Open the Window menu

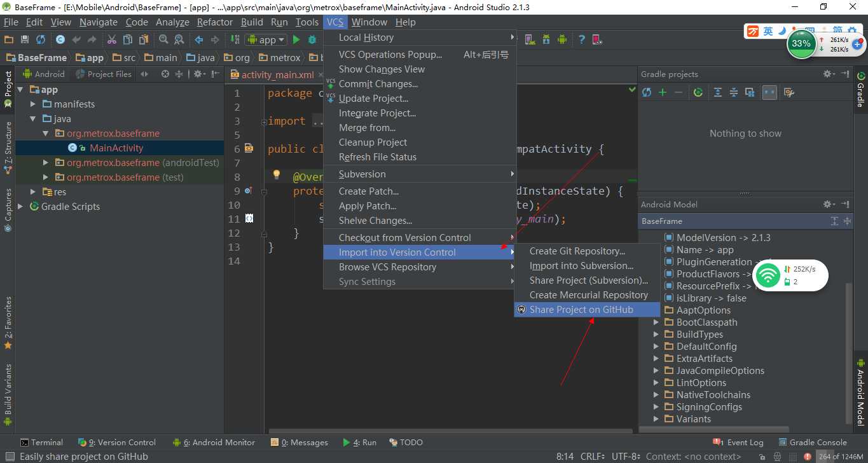pos(369,22)
